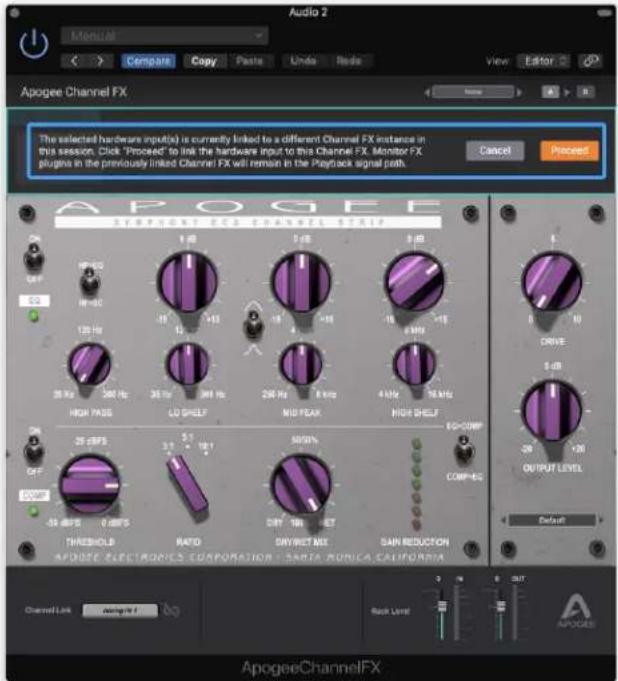Flip the HP>EQ routing toggle switch
618x681 pixels.
[x=90, y=281]
